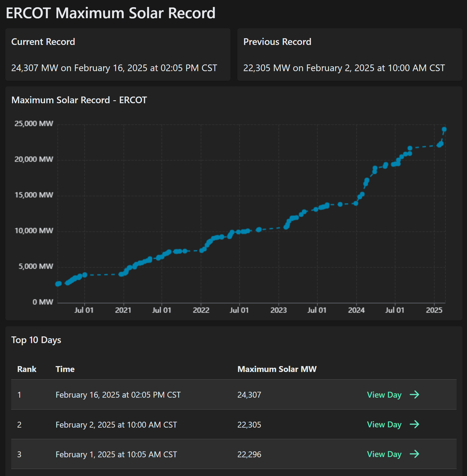Click the ERCOT Maximum Solar Record page title

point(111,13)
